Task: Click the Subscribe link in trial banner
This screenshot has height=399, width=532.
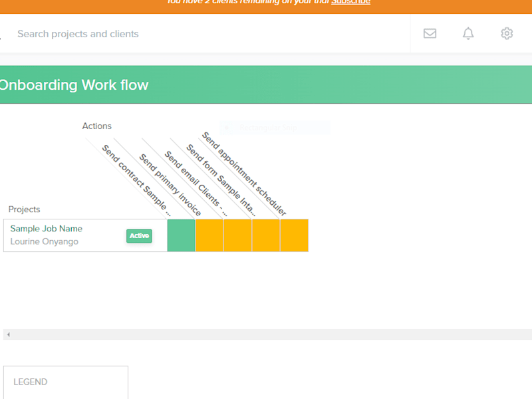Action: click(350, 2)
